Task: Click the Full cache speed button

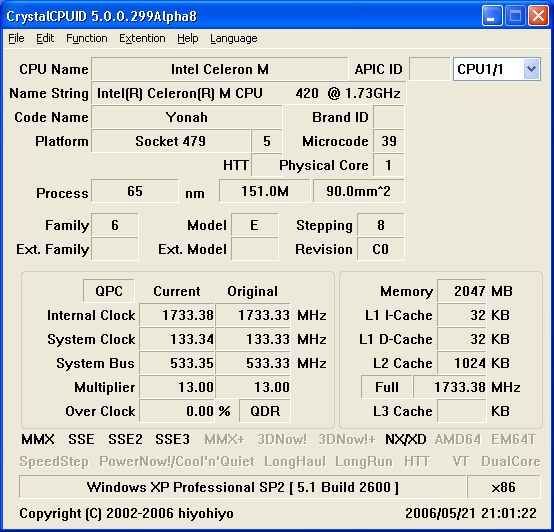Action: tap(387, 387)
